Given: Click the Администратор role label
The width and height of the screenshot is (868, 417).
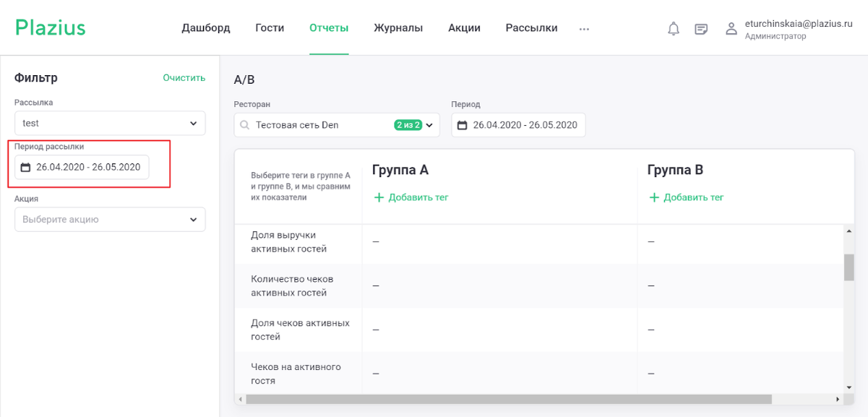Looking at the screenshot, I should pyautogui.click(x=775, y=36).
